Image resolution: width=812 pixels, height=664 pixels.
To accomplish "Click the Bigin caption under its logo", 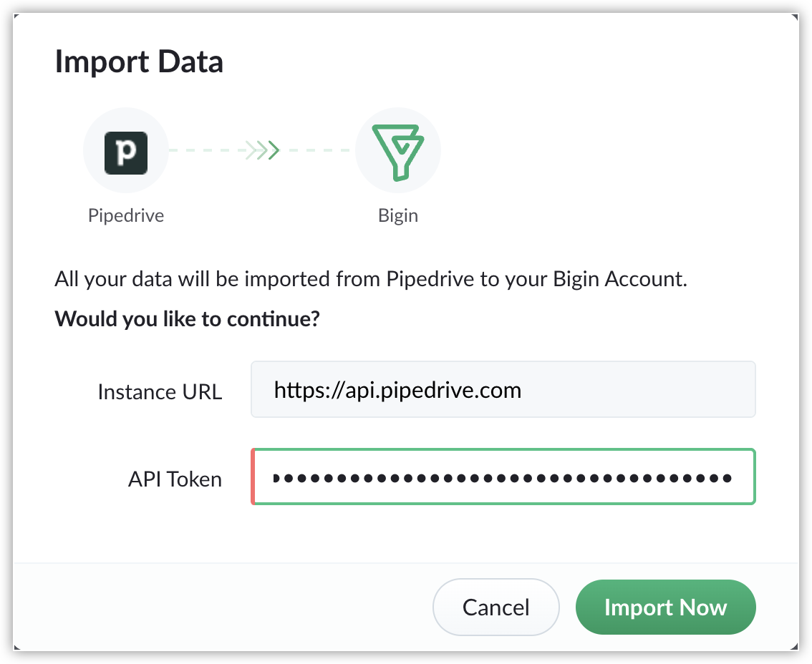I will click(397, 215).
